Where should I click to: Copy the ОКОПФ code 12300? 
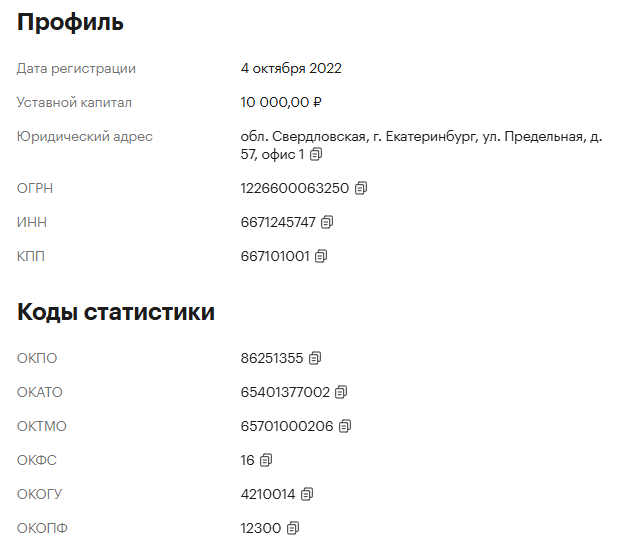pyautogui.click(x=293, y=528)
